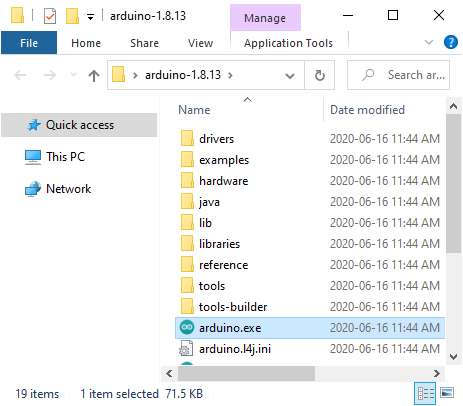Open recent locations dropdown arrow

(x=73, y=75)
